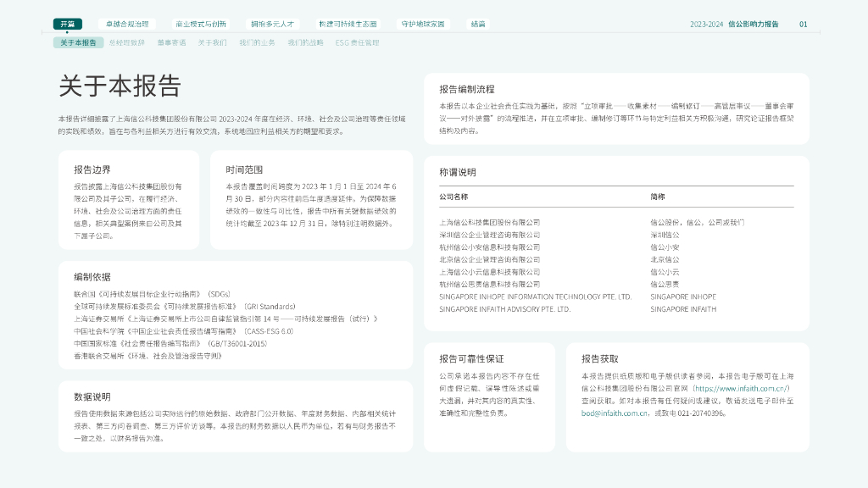Screen dimensions: 868x488
Task: Open the 我们的战略 sub-section
Action: [x=305, y=42]
